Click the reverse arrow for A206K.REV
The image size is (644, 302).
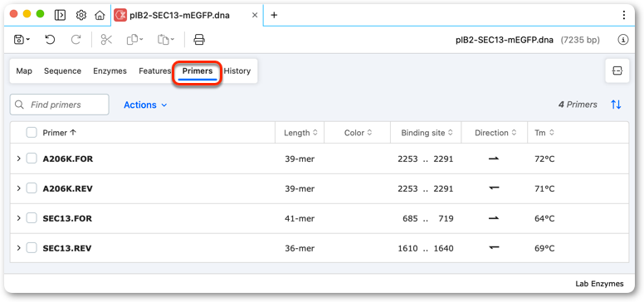tap(494, 188)
